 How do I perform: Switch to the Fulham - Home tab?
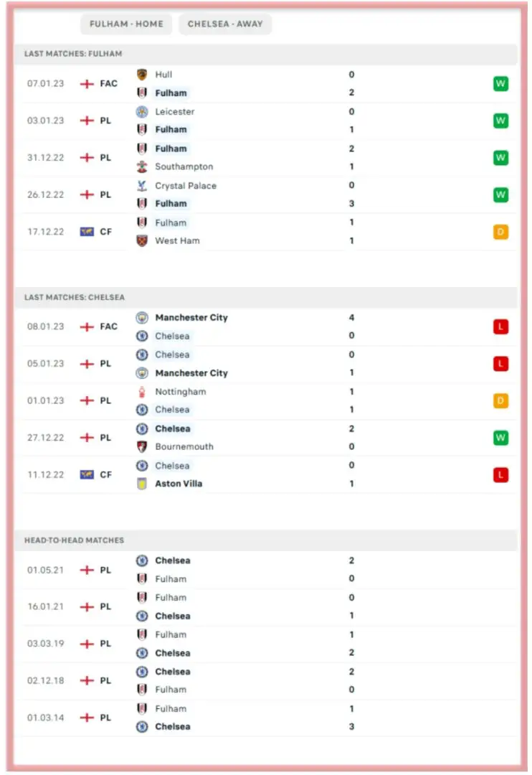(126, 24)
